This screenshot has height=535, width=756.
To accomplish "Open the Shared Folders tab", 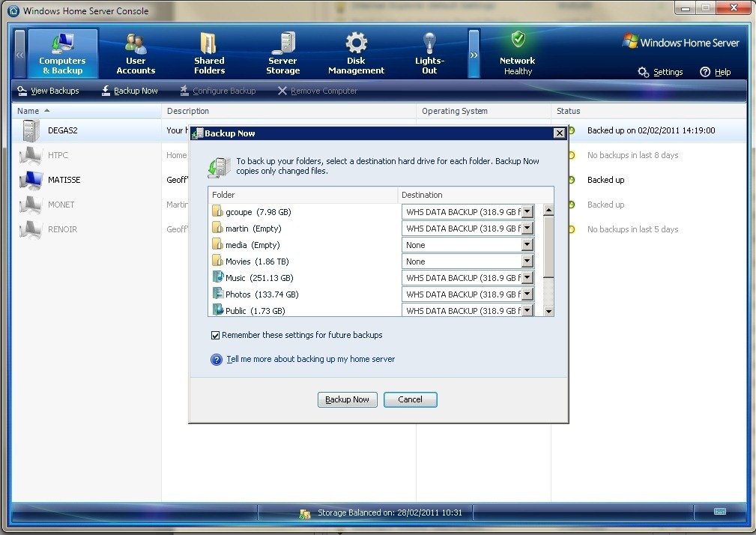I will (x=209, y=53).
